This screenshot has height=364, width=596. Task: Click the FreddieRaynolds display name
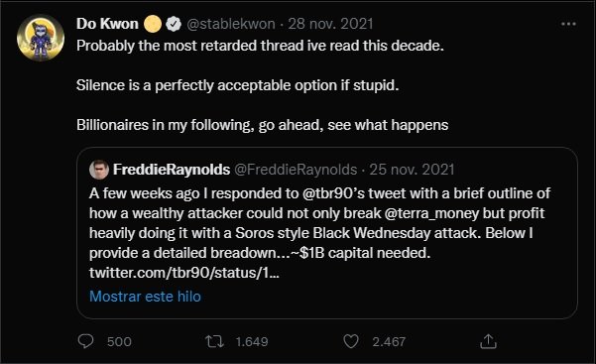(172, 170)
